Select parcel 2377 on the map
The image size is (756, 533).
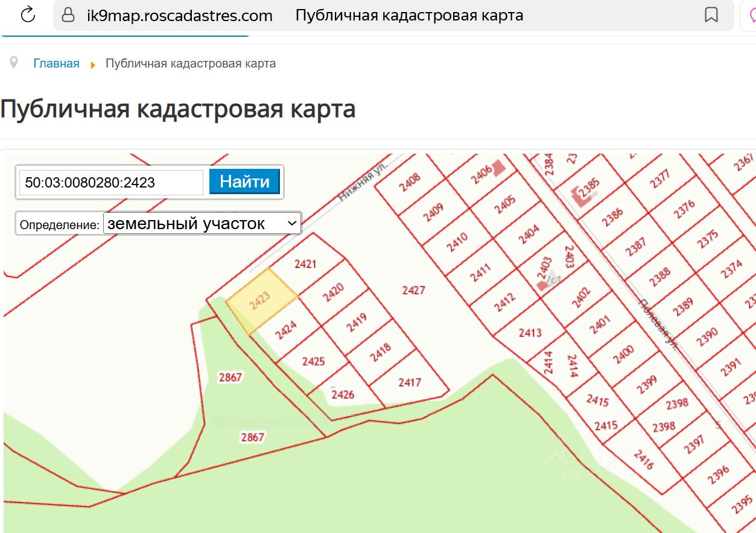tap(660, 178)
